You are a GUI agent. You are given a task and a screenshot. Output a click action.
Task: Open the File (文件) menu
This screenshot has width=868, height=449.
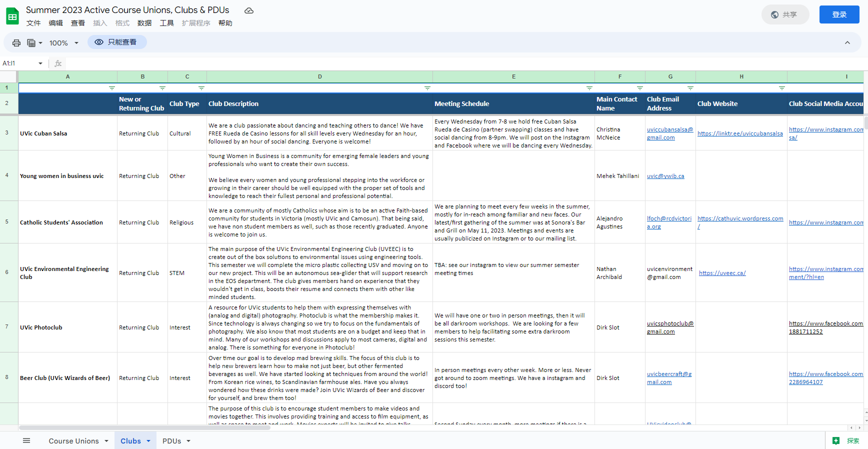[x=33, y=23]
